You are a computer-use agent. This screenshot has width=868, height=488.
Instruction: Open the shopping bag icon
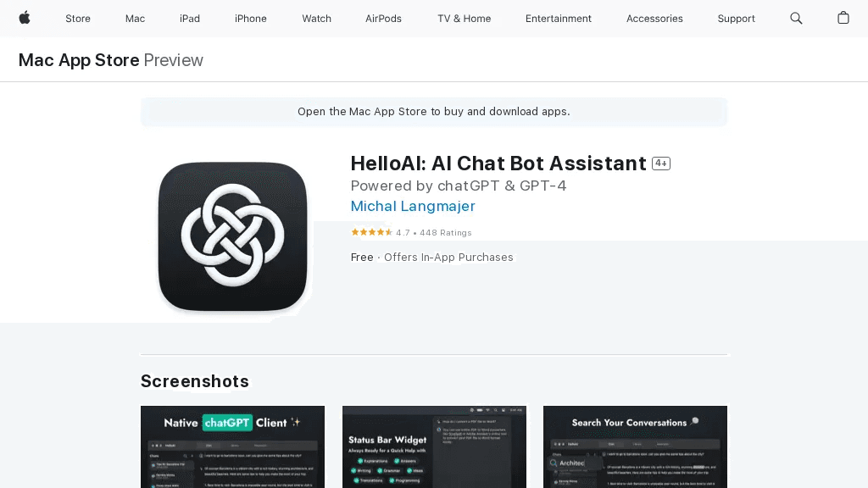(843, 18)
